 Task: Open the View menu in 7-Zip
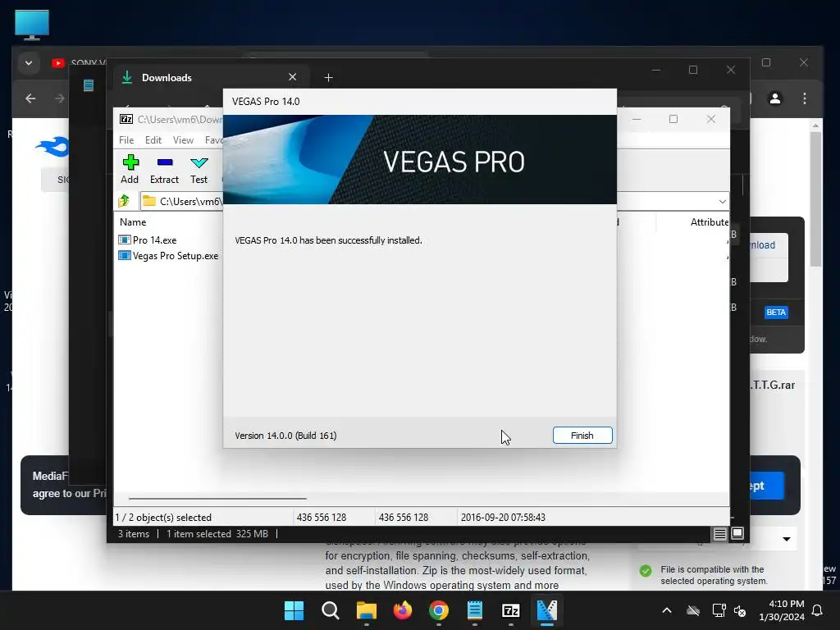[183, 139]
